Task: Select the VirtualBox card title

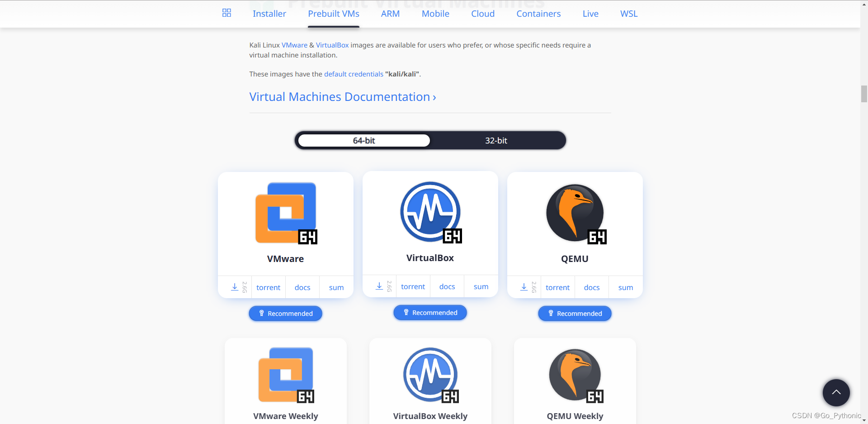Action: (430, 258)
